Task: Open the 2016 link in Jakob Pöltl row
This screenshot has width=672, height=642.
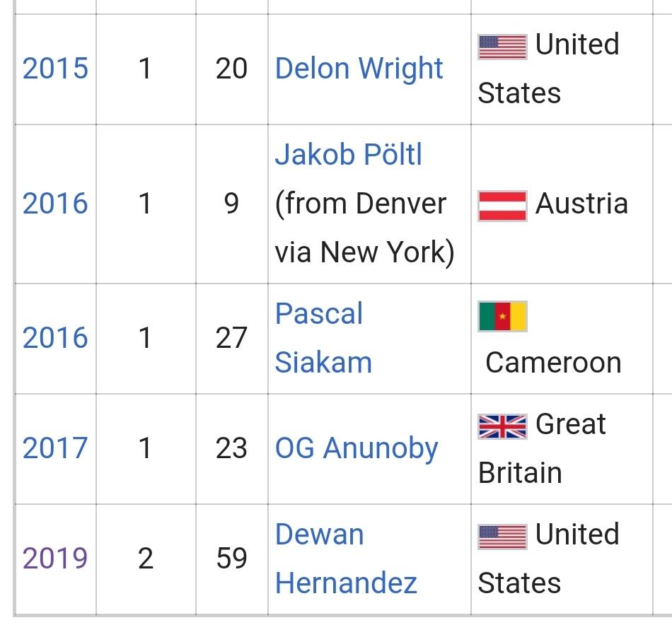Action: [55, 204]
